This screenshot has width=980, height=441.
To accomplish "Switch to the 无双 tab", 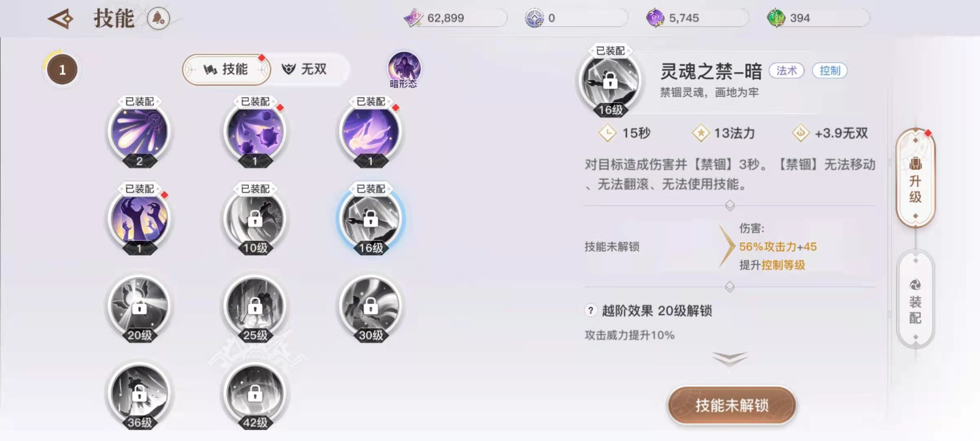I will coord(305,69).
